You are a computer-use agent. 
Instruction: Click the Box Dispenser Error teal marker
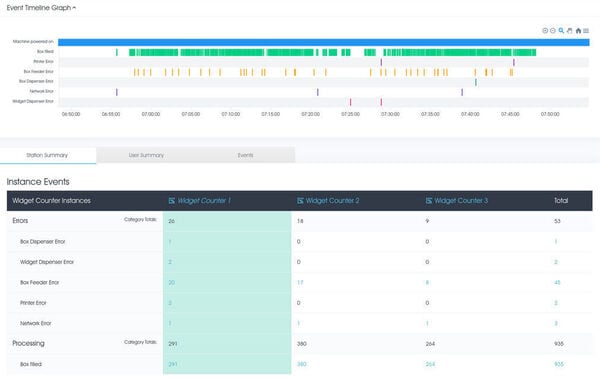point(476,82)
